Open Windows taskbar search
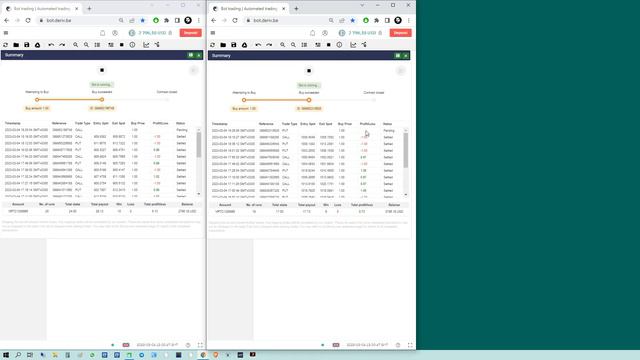The height and width of the screenshot is (360, 640). [18, 355]
